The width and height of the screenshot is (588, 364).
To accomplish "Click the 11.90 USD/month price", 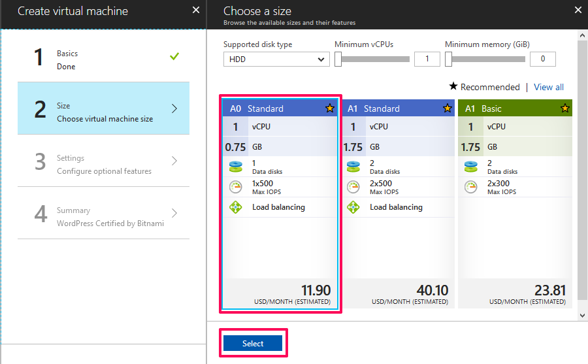I will point(316,290).
